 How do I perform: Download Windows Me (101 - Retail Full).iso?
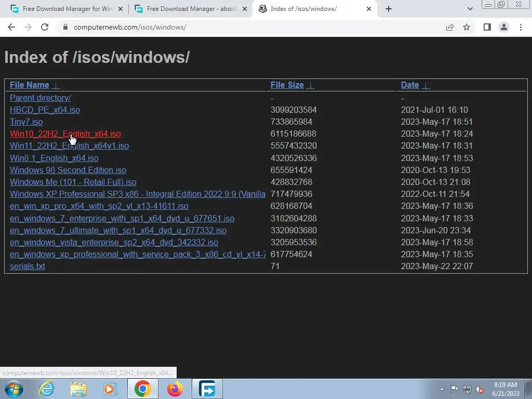tap(73, 182)
